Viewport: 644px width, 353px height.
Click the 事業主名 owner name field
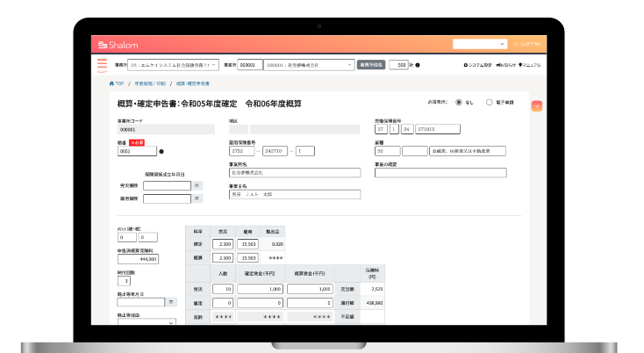click(295, 194)
